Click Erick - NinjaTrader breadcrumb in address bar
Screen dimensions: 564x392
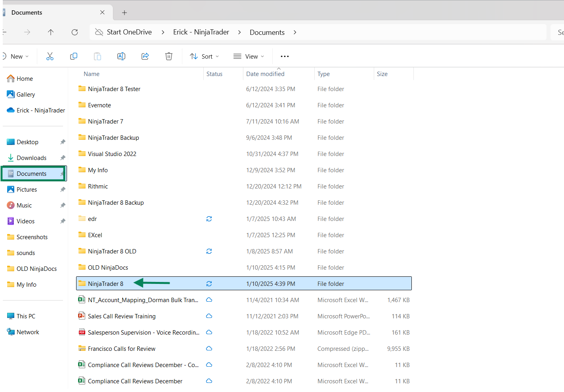201,32
